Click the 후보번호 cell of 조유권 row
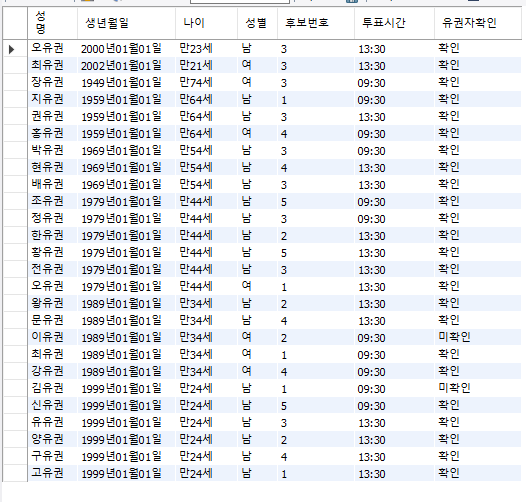This screenshot has height=502, width=526. click(316, 202)
